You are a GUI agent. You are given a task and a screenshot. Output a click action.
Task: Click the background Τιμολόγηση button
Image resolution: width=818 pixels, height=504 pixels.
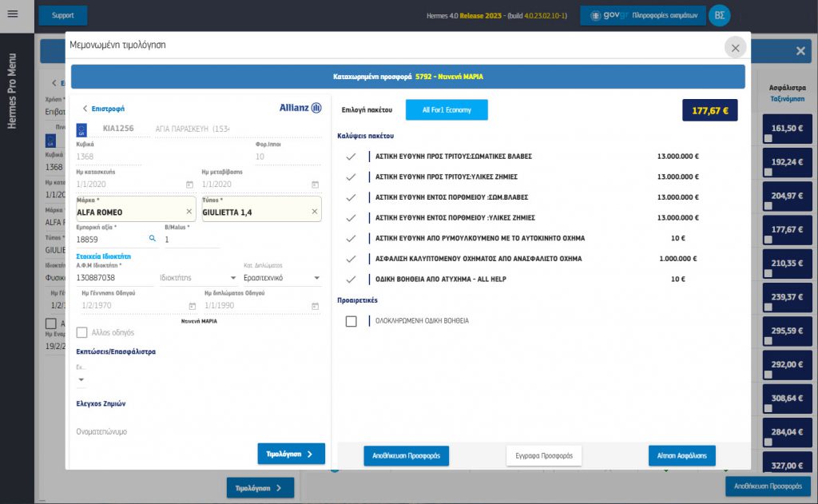(260, 488)
